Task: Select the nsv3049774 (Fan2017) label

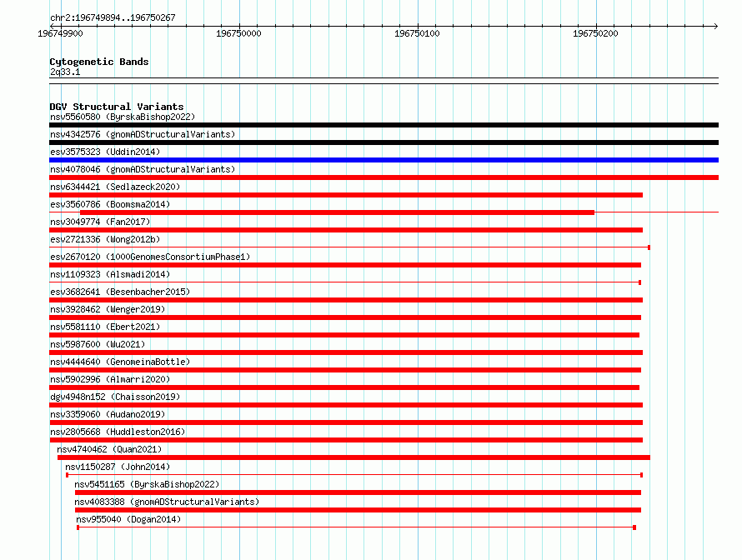Action: tap(100, 222)
